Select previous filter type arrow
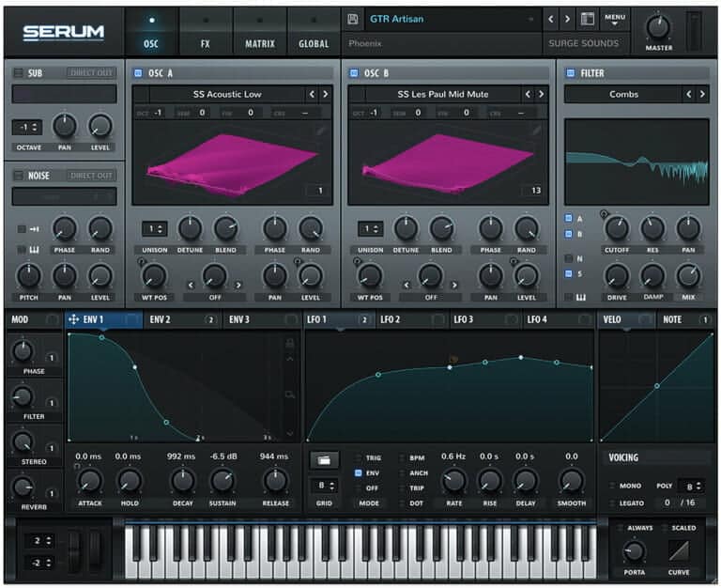Viewport: 721px width, 588px height. tap(689, 94)
